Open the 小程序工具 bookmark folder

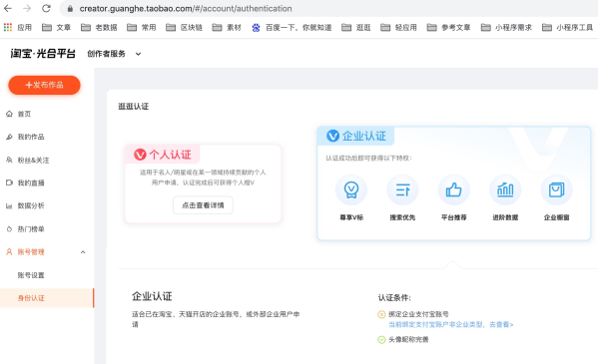click(x=567, y=28)
